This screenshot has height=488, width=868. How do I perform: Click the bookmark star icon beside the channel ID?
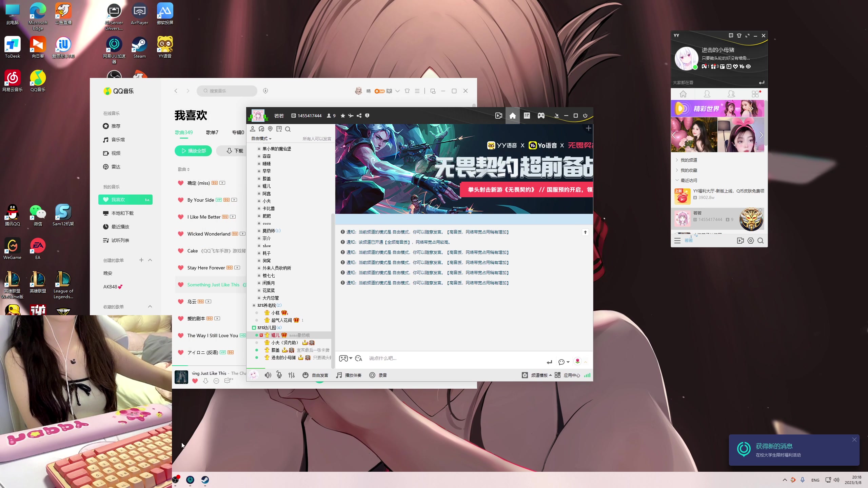tap(343, 116)
